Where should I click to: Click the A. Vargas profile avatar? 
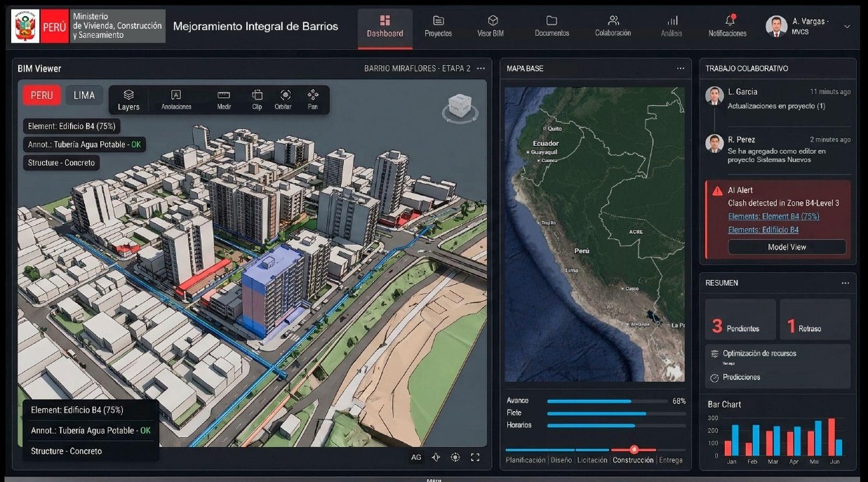click(x=776, y=26)
